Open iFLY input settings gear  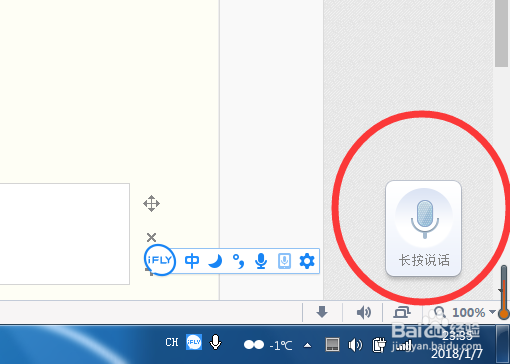pyautogui.click(x=307, y=261)
